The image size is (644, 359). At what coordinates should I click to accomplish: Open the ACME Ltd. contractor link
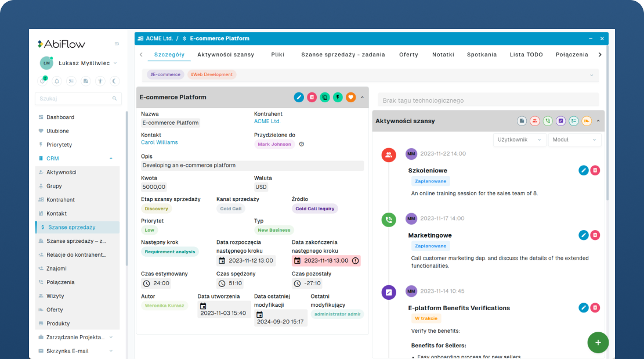pyautogui.click(x=267, y=121)
